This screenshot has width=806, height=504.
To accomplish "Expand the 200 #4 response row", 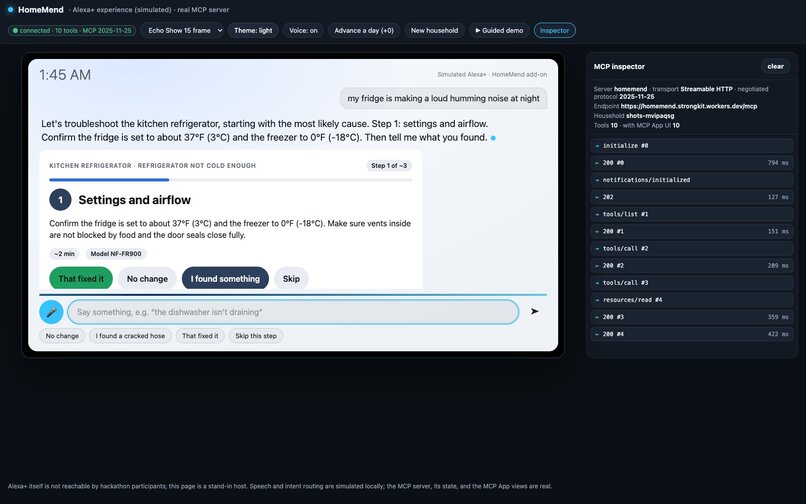I will click(x=692, y=334).
